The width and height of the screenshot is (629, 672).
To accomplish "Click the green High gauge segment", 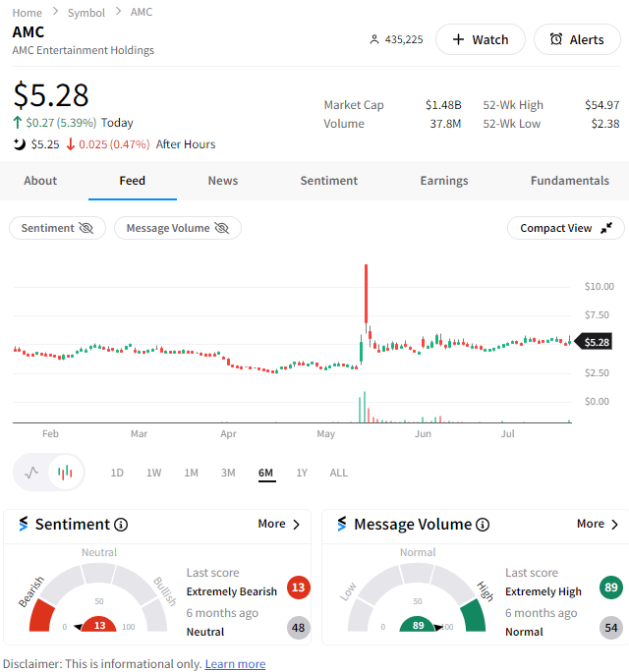I will point(473,615).
